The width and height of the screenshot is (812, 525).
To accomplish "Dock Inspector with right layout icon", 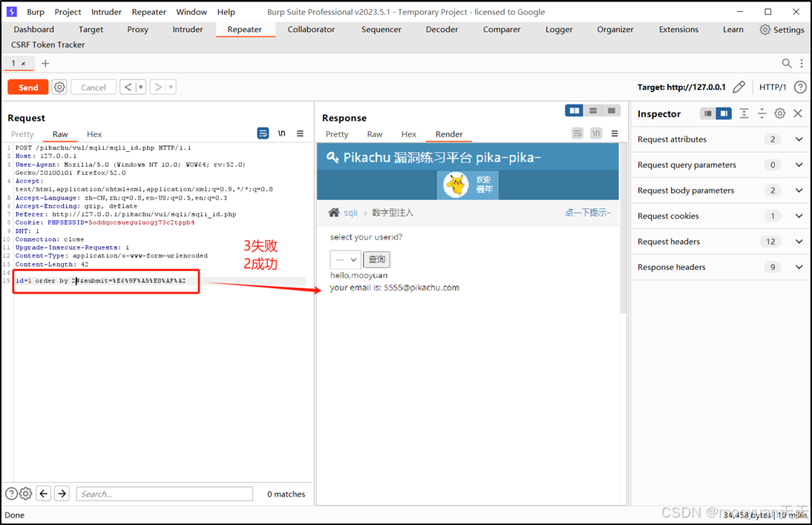I will pyautogui.click(x=724, y=113).
